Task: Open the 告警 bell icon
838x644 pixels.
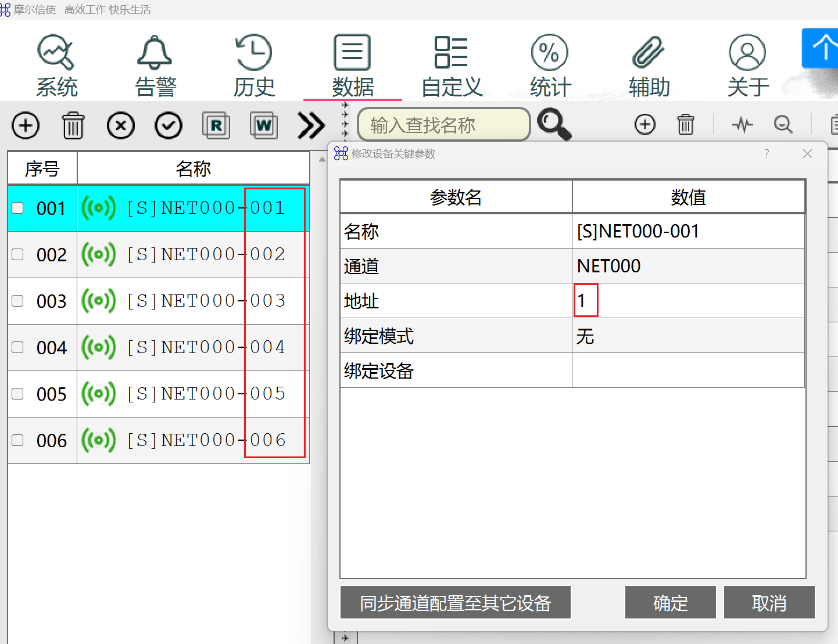Action: pos(155,52)
